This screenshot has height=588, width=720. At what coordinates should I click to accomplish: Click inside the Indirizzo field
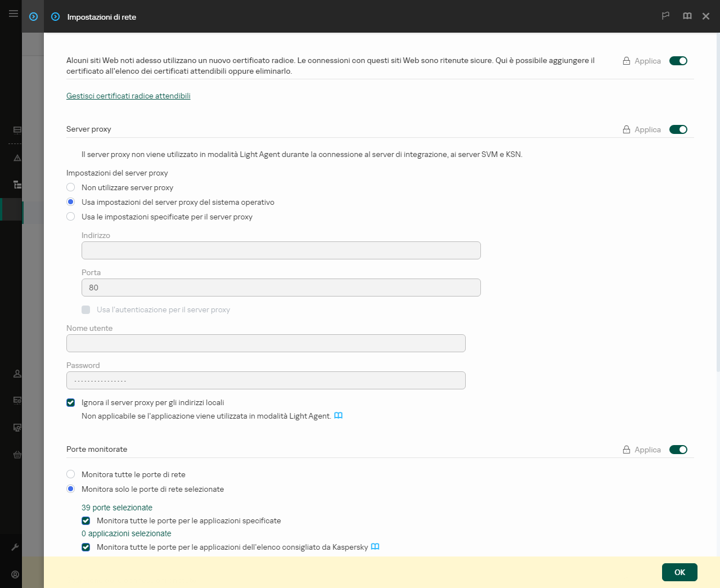[x=281, y=250]
